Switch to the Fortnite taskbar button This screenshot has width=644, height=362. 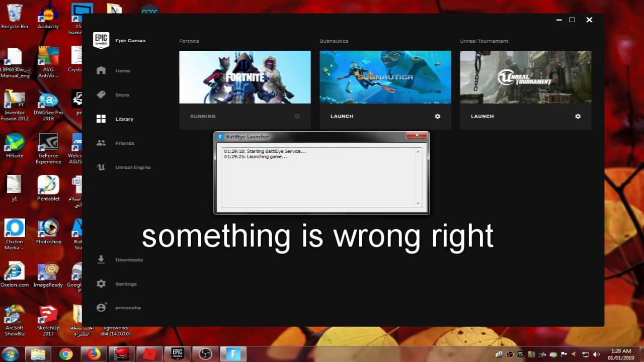click(x=233, y=354)
